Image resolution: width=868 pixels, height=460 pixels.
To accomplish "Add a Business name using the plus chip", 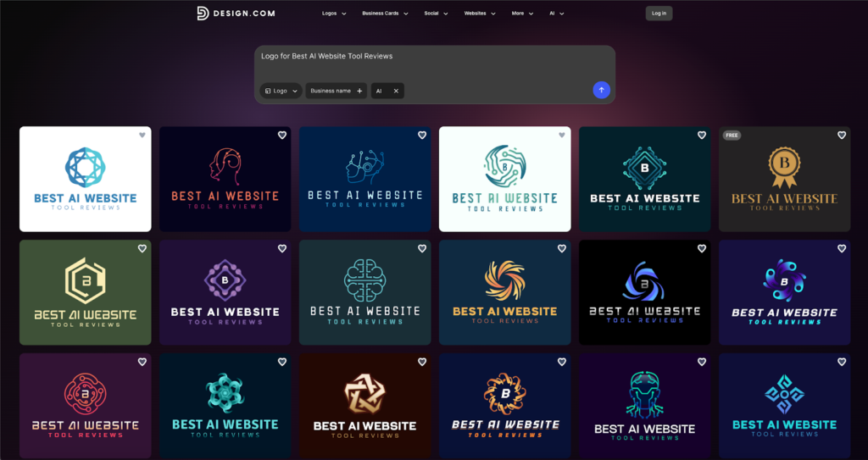I will [x=359, y=91].
